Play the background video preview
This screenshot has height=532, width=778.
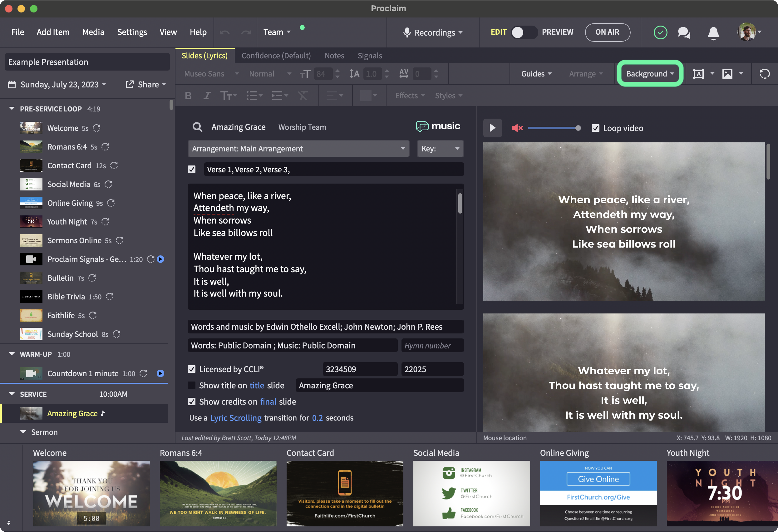[x=492, y=128]
